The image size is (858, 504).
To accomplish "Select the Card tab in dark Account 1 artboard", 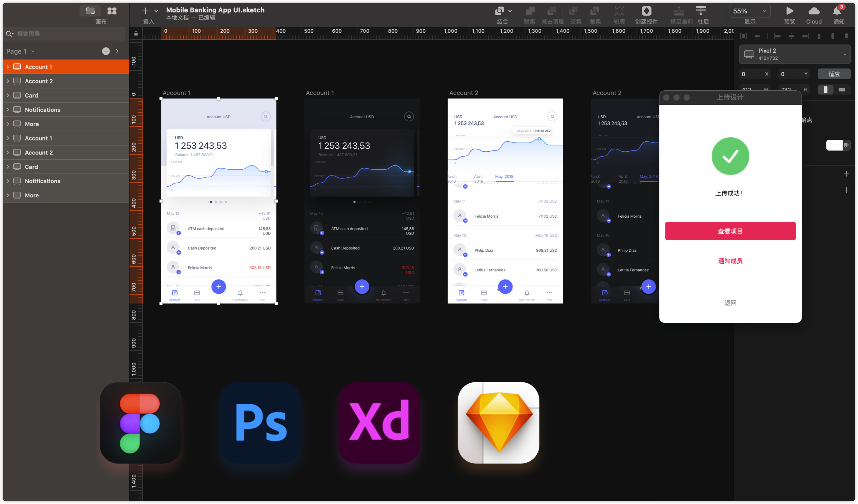I will pyautogui.click(x=340, y=295).
